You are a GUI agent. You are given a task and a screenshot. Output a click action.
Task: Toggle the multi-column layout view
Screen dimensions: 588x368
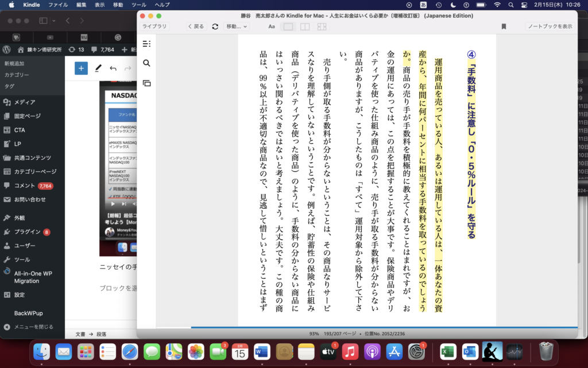tap(322, 26)
